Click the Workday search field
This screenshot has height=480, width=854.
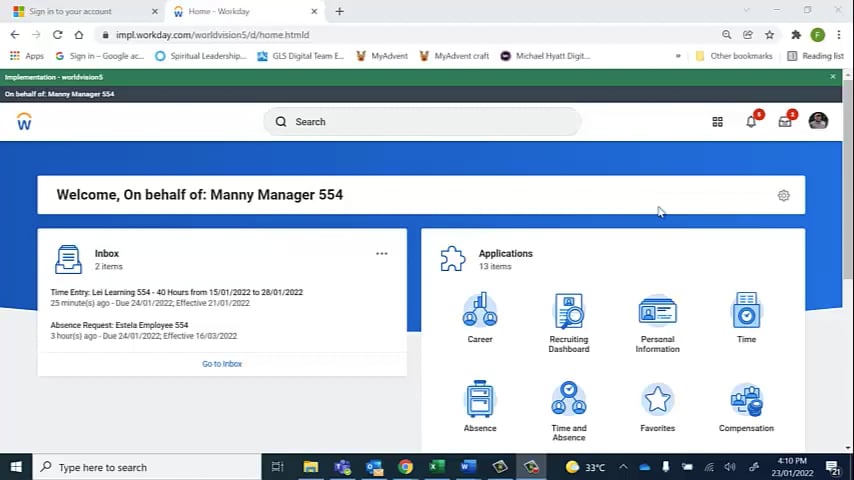point(423,121)
